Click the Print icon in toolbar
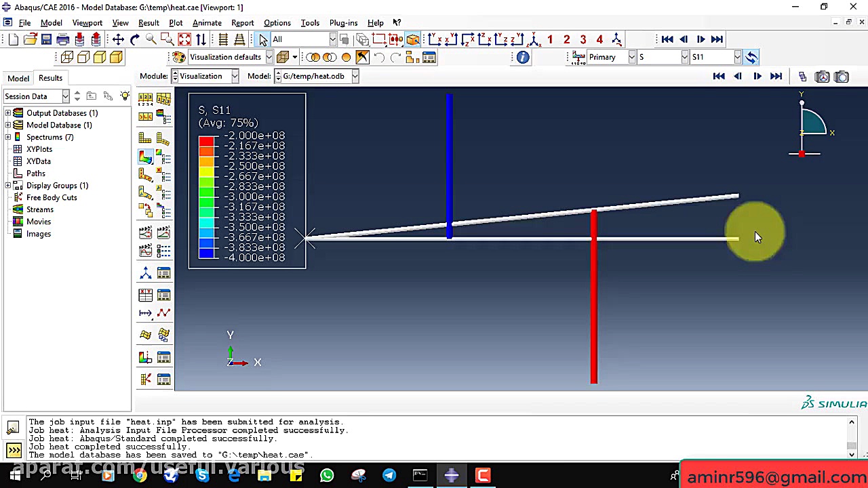The image size is (868, 488). (63, 39)
